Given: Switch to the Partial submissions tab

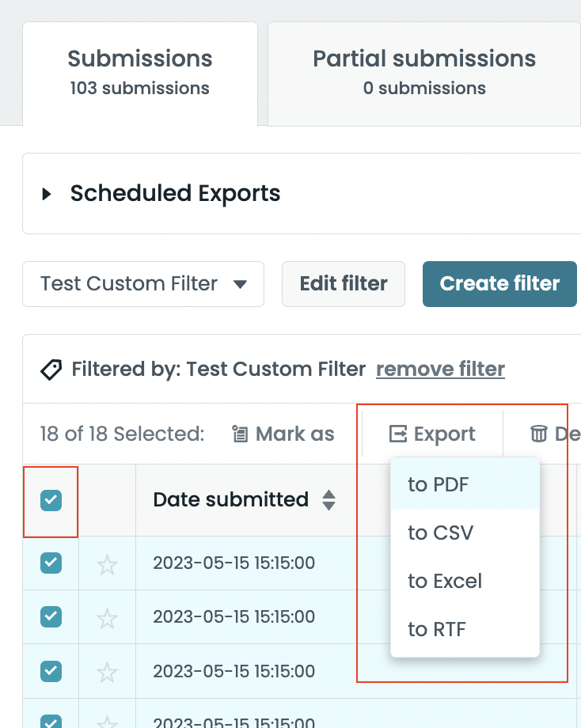Looking at the screenshot, I should [x=424, y=71].
